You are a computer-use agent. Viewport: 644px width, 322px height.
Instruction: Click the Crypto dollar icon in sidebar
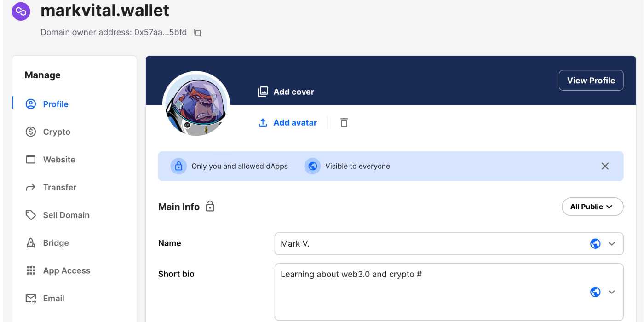click(x=30, y=132)
